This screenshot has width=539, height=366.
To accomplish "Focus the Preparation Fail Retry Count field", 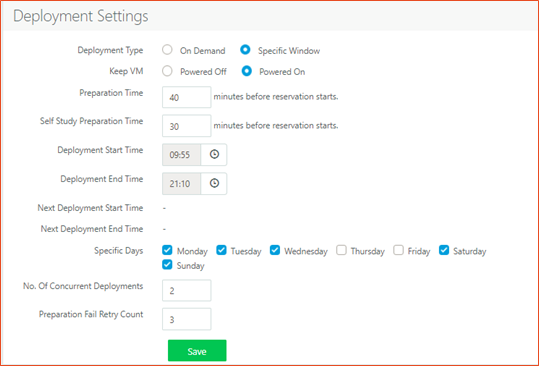I will [187, 319].
